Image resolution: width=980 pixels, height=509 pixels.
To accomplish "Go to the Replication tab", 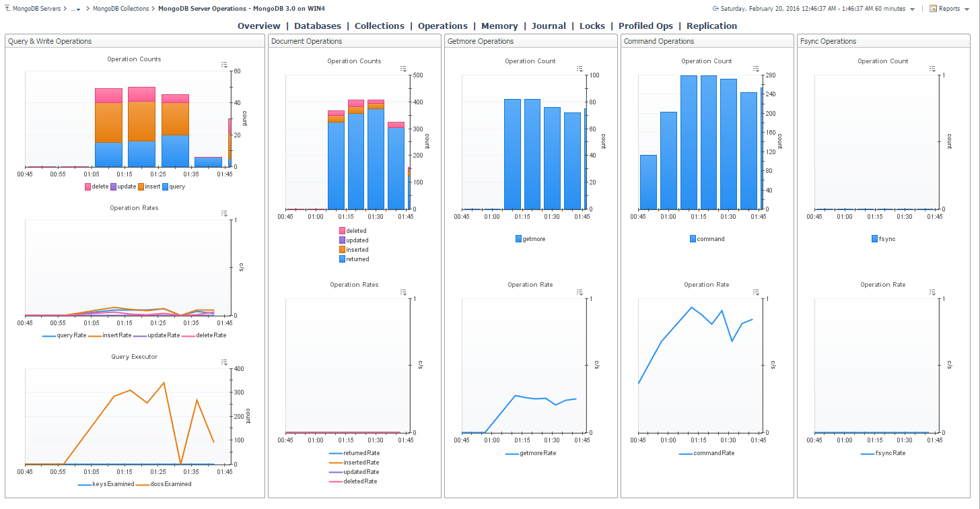I will (x=711, y=26).
